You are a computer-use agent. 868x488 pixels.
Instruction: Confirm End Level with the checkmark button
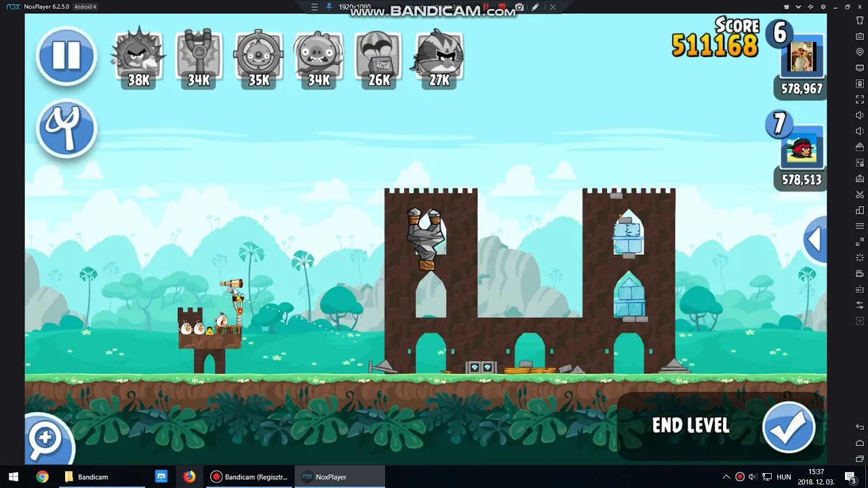pos(789,427)
